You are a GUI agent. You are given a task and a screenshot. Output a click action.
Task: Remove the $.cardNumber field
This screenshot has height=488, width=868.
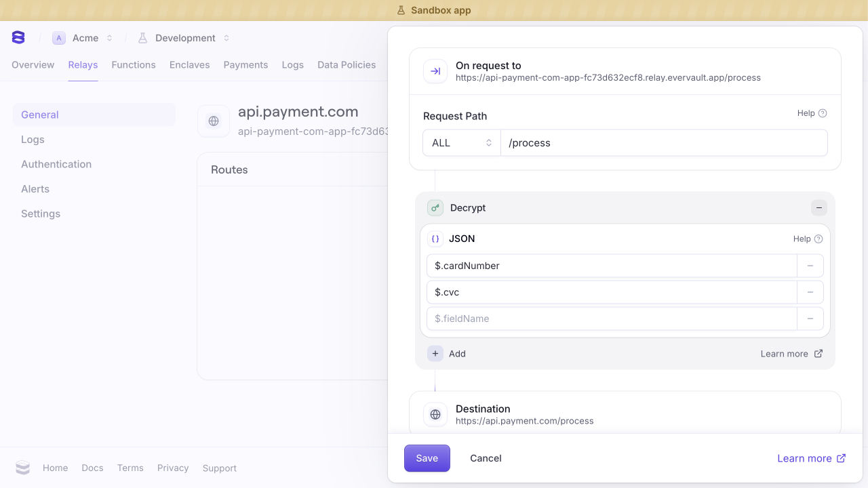(x=810, y=266)
